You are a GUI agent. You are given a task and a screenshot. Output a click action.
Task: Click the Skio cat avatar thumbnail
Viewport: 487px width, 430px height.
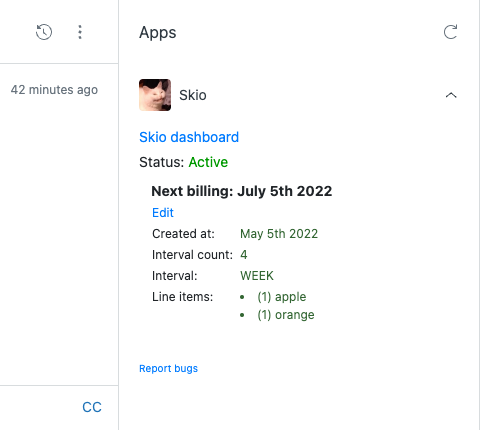[x=155, y=95]
